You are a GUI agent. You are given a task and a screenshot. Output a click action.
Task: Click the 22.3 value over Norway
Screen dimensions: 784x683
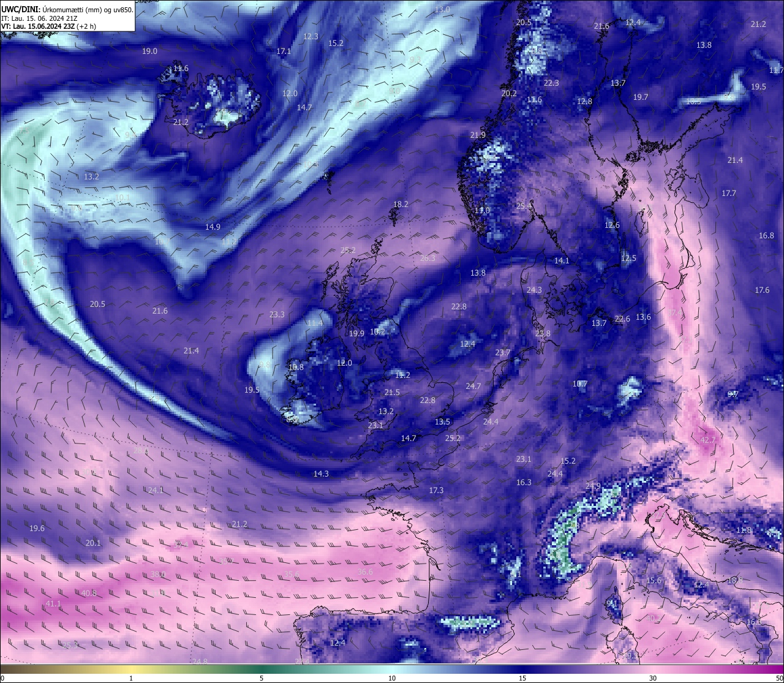click(x=551, y=83)
